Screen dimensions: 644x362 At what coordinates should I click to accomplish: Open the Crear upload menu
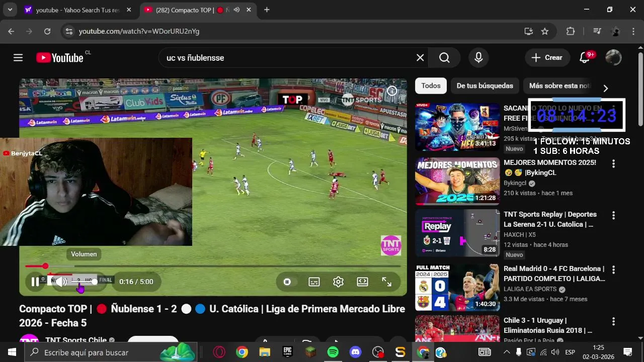547,58
